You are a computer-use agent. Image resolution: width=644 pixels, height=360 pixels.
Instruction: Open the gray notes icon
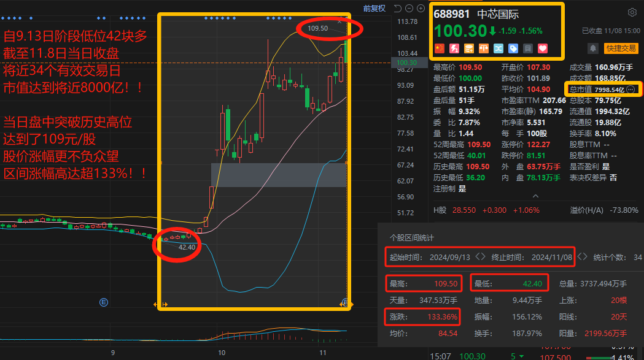click(527, 48)
